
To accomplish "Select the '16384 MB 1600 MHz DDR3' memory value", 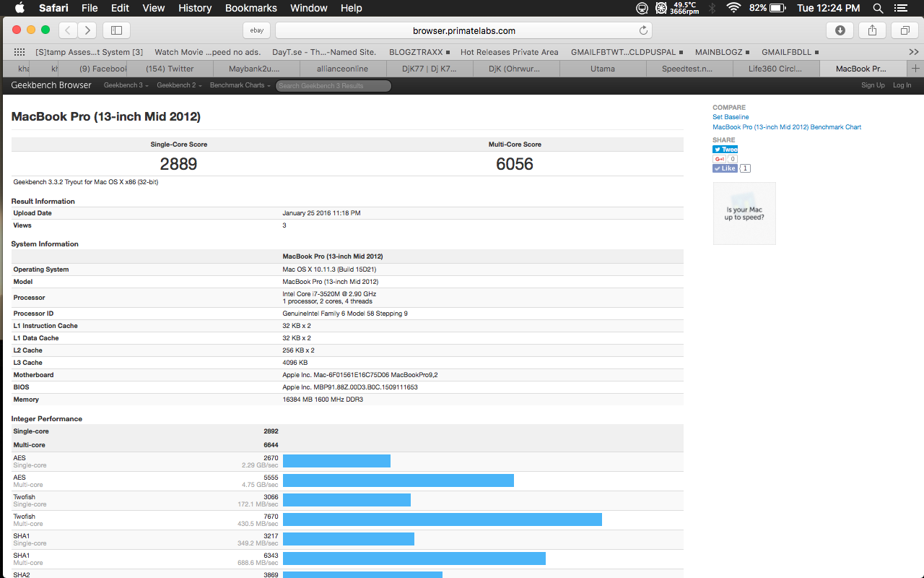I will coord(323,400).
